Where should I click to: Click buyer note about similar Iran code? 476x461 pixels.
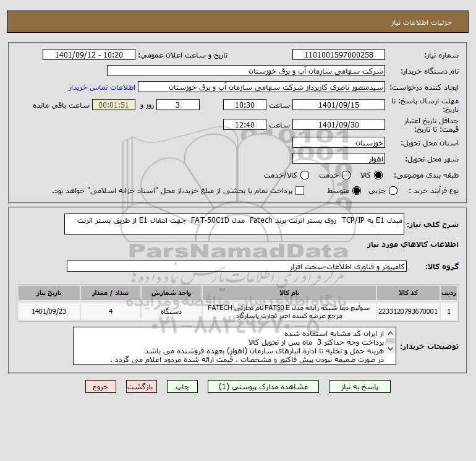pos(334,334)
